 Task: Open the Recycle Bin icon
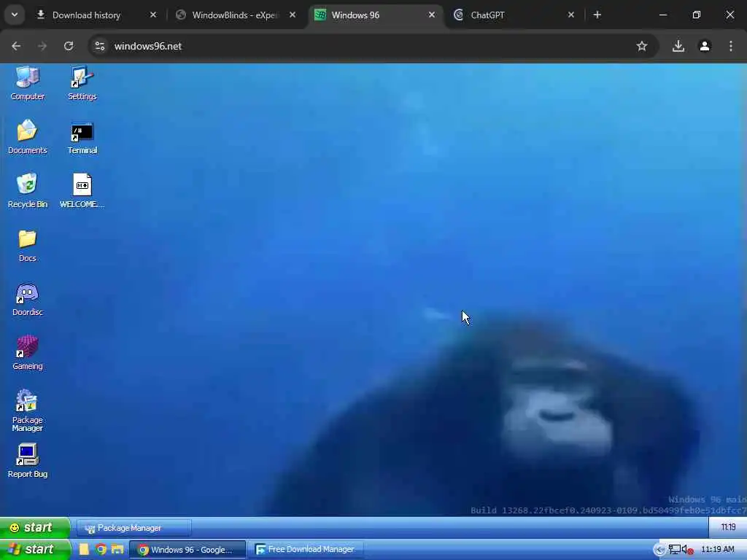[27, 191]
